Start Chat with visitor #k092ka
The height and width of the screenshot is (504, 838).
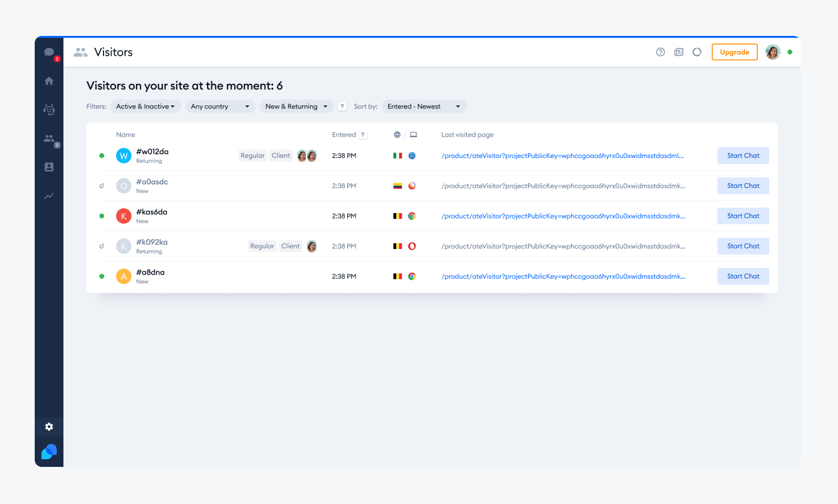[743, 246]
